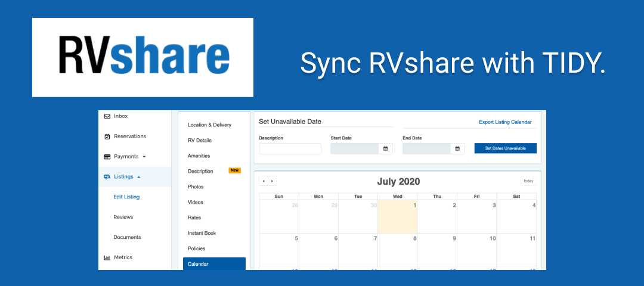The height and width of the screenshot is (286, 644).
Task: Select the Videos section
Action: (x=196, y=203)
